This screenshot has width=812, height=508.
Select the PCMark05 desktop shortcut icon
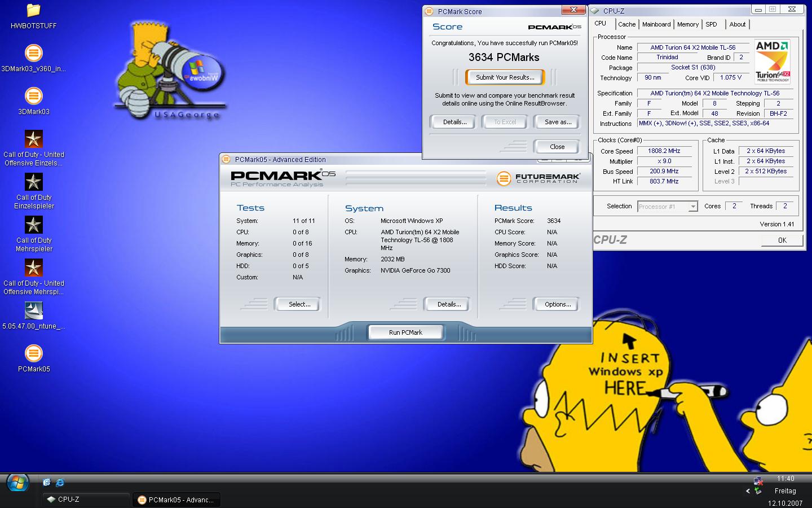(x=33, y=353)
